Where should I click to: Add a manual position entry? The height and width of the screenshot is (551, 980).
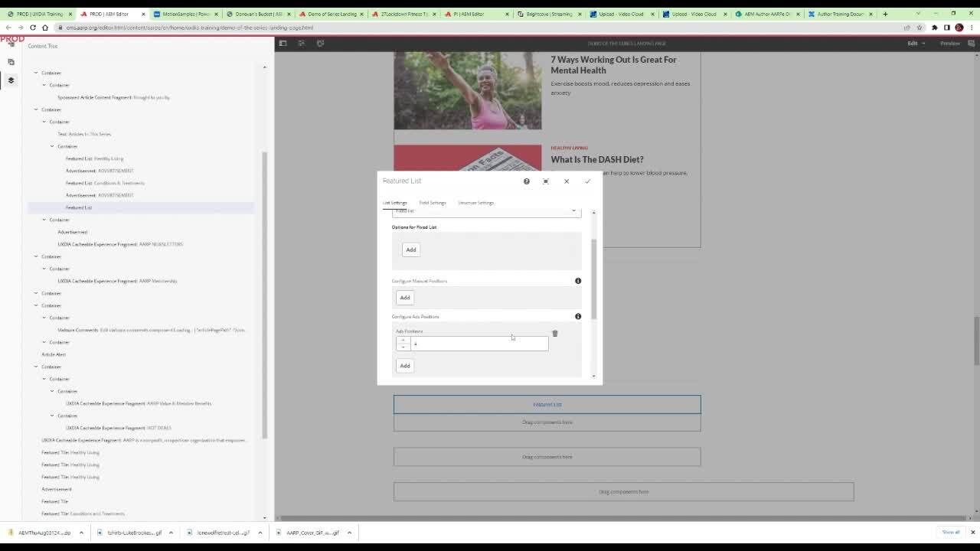[405, 298]
